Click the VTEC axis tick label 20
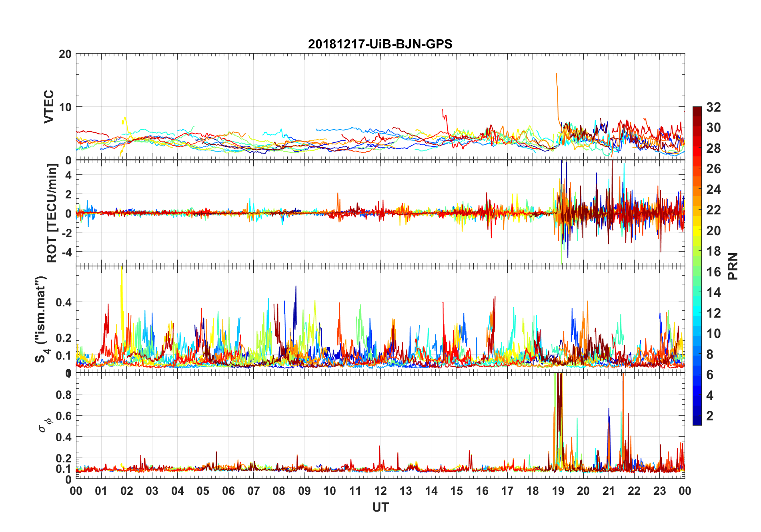Viewport: 761px width, 532px height. point(65,54)
